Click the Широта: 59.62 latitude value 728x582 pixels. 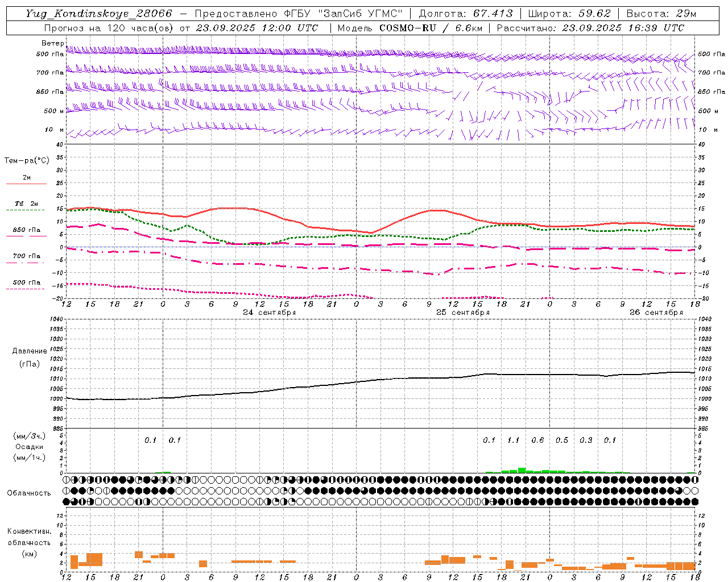(569, 14)
